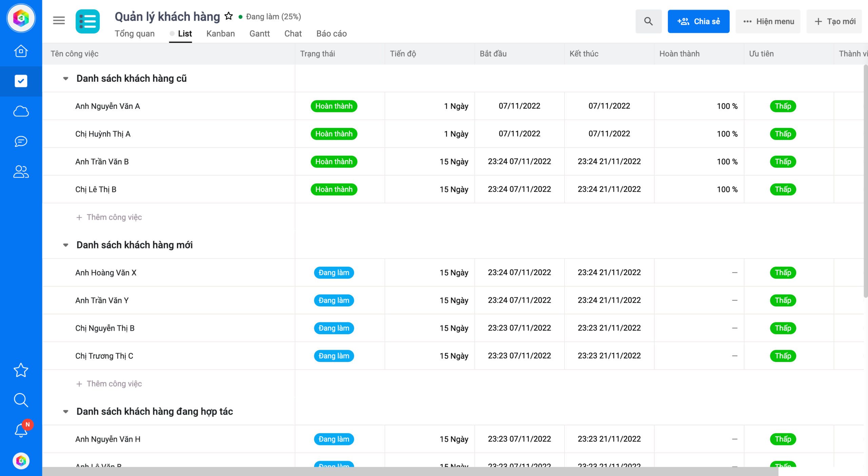The width and height of the screenshot is (868, 476).
Task: Open the Cloud storage icon in sidebar
Action: 21,111
